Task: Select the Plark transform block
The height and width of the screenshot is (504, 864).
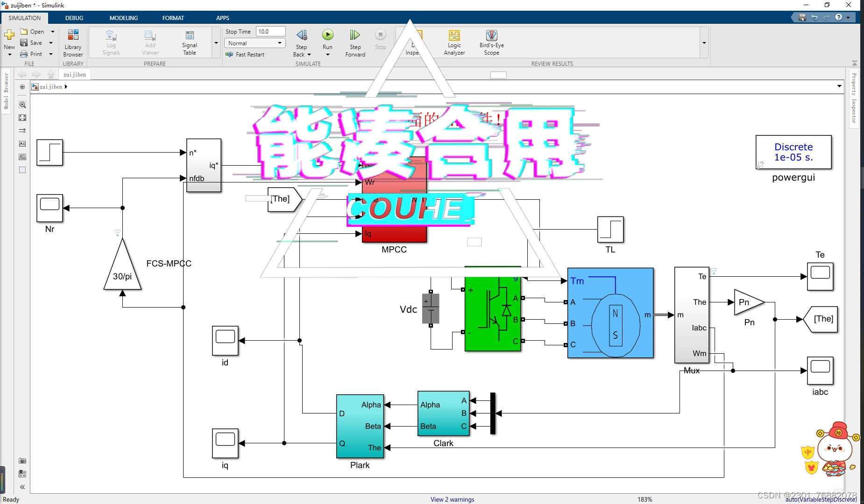Action: point(360,426)
